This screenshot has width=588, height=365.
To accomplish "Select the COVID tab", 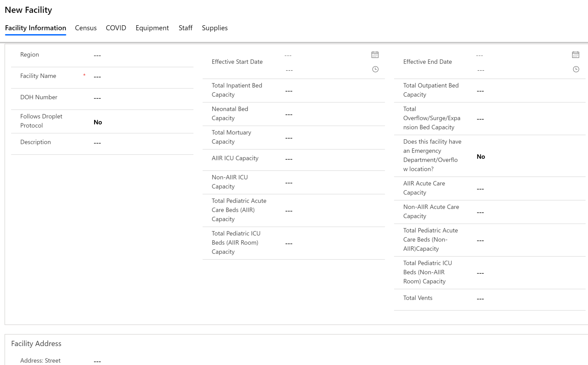I will pos(116,28).
